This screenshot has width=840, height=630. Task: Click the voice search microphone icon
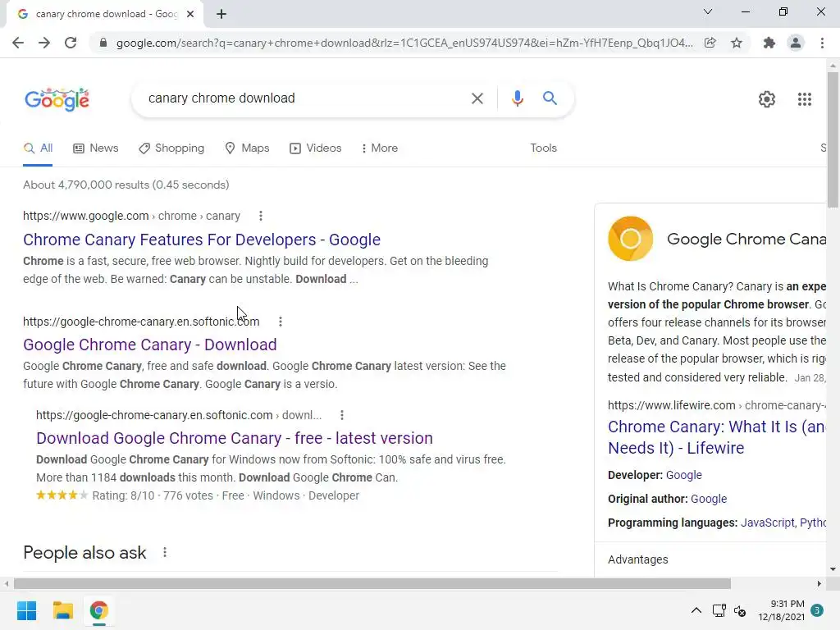[x=517, y=98]
